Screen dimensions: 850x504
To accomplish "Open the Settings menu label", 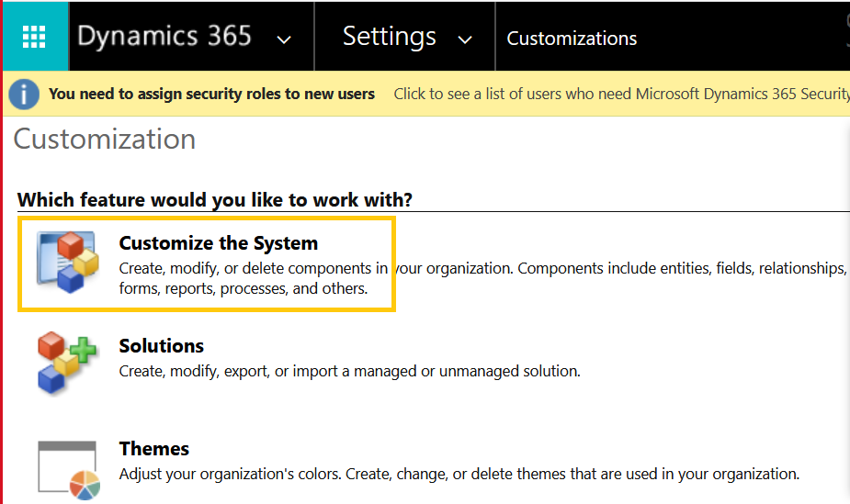I will coord(389,37).
